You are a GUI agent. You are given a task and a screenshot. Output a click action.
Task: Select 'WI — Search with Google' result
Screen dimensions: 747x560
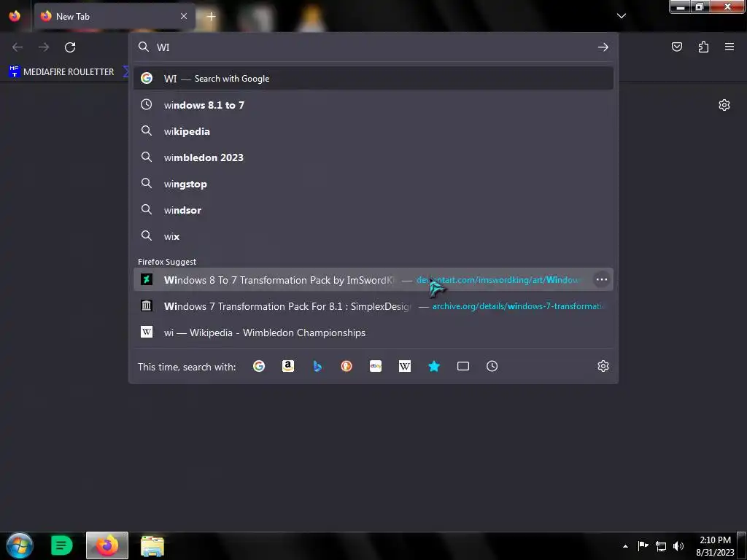click(x=373, y=79)
